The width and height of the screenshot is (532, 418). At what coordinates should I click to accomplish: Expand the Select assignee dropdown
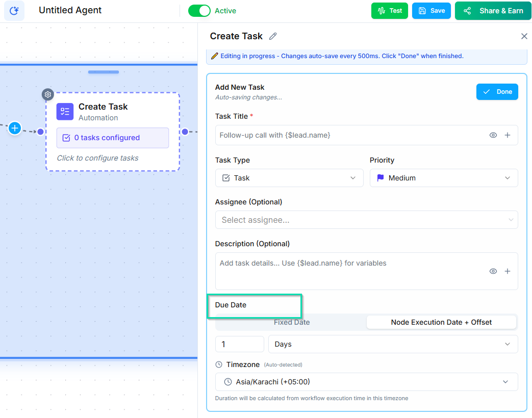coord(366,220)
